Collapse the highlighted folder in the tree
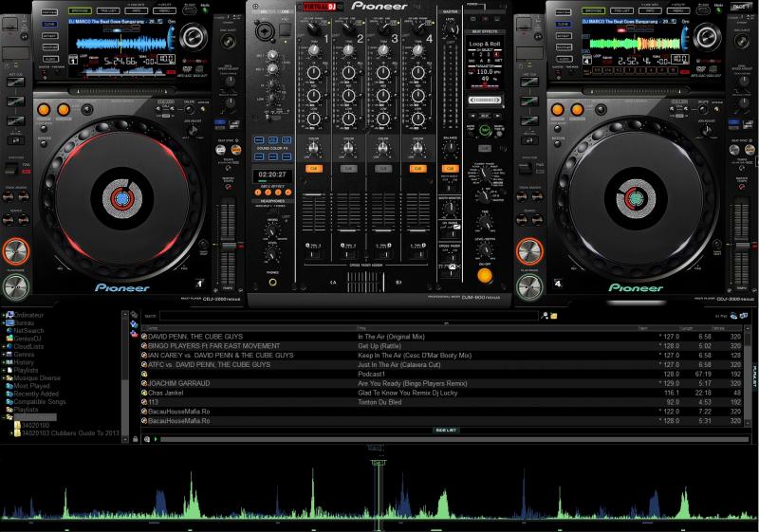Image resolution: width=759 pixels, height=532 pixels. (4, 417)
